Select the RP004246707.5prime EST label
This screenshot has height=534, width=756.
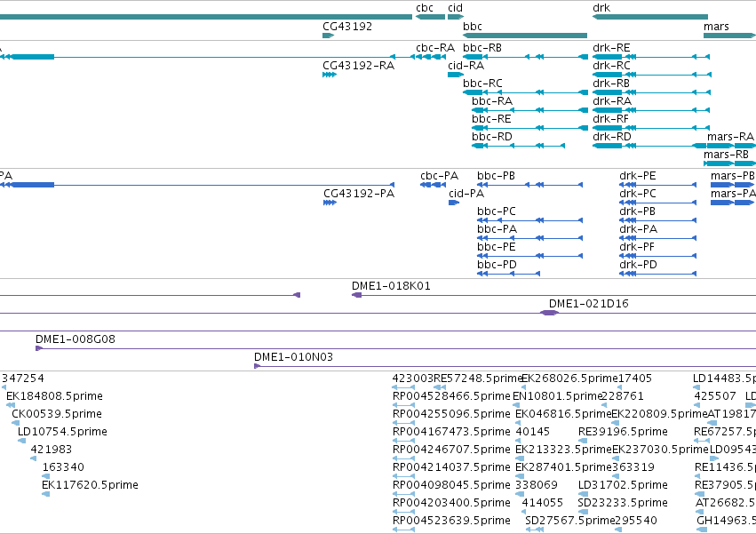[x=451, y=450]
